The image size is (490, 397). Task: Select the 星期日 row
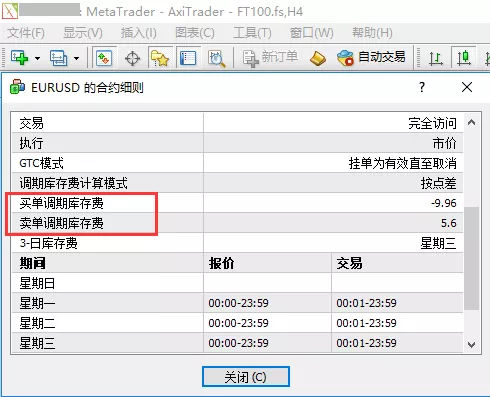[x=237, y=283]
